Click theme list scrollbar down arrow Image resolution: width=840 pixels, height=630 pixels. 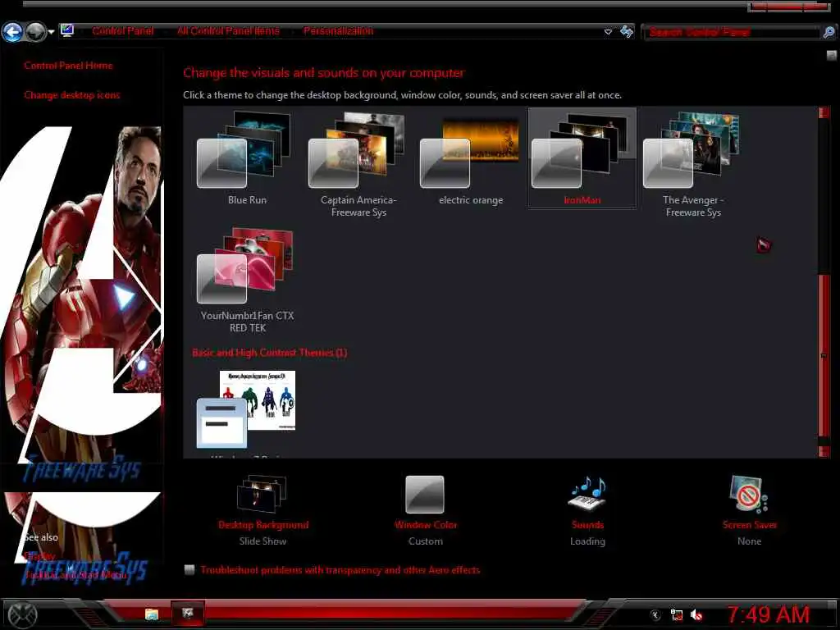point(824,452)
